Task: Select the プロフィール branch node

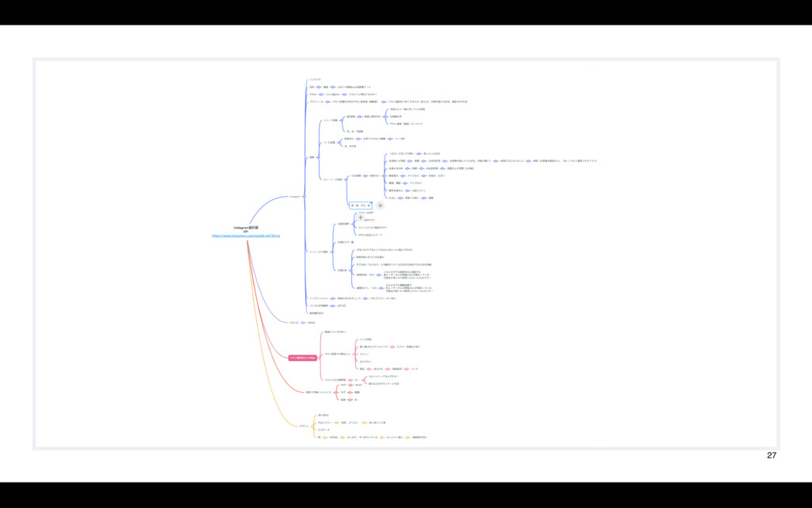Action: pos(316,102)
